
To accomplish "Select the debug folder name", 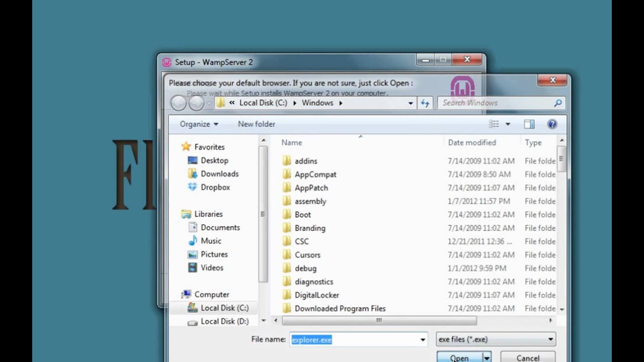I will (305, 268).
